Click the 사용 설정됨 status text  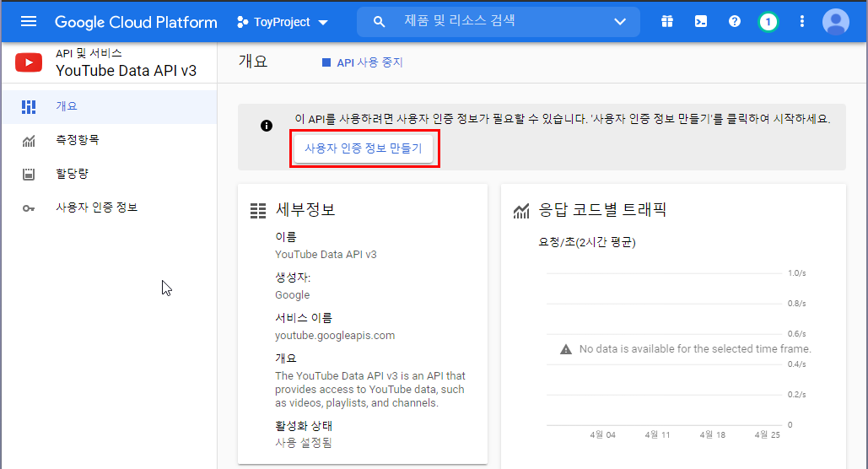click(x=304, y=443)
